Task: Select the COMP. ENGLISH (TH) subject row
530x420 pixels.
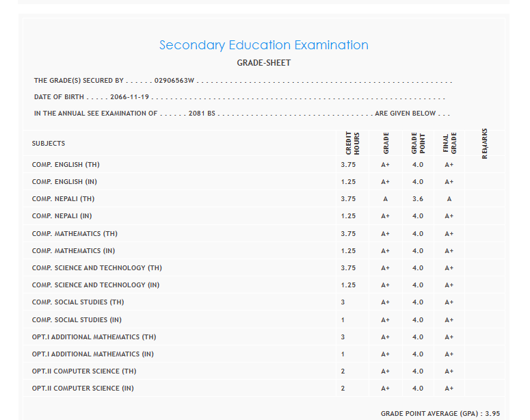Action: (x=66, y=165)
